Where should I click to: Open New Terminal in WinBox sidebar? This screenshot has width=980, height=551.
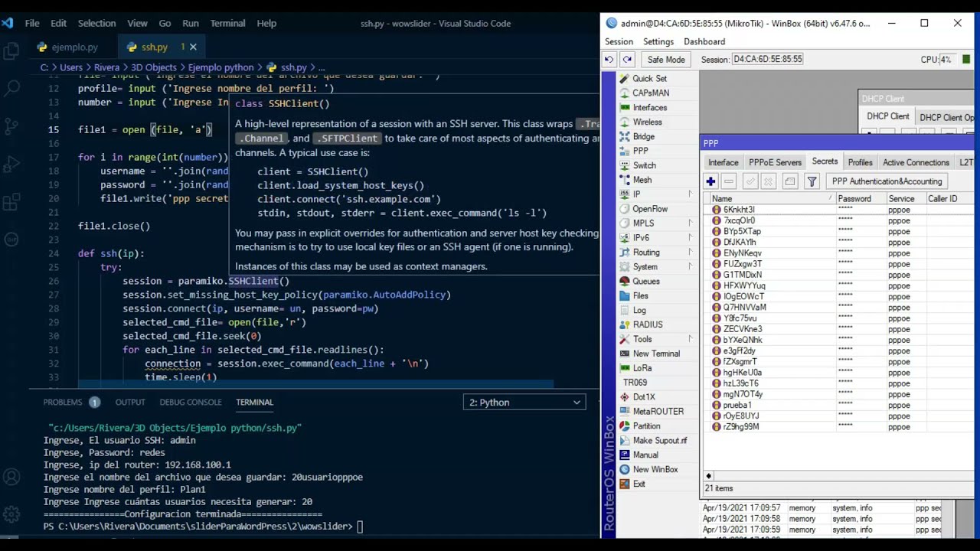tap(658, 354)
